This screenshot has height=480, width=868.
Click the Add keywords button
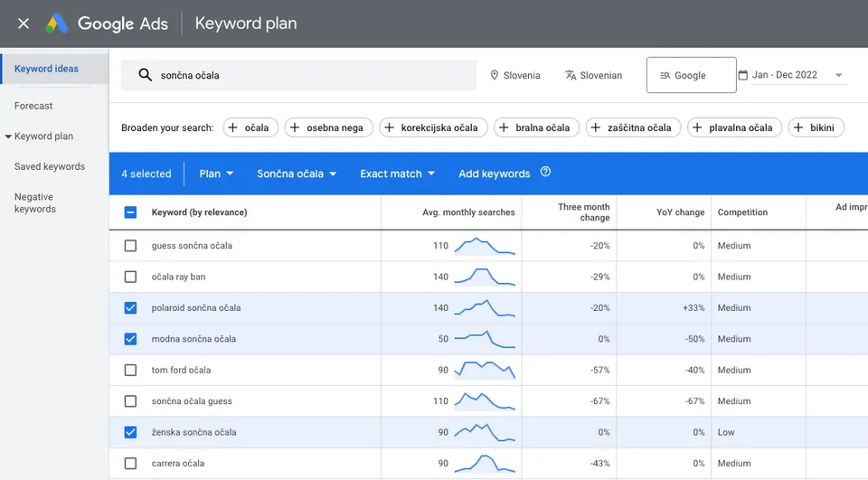point(494,174)
